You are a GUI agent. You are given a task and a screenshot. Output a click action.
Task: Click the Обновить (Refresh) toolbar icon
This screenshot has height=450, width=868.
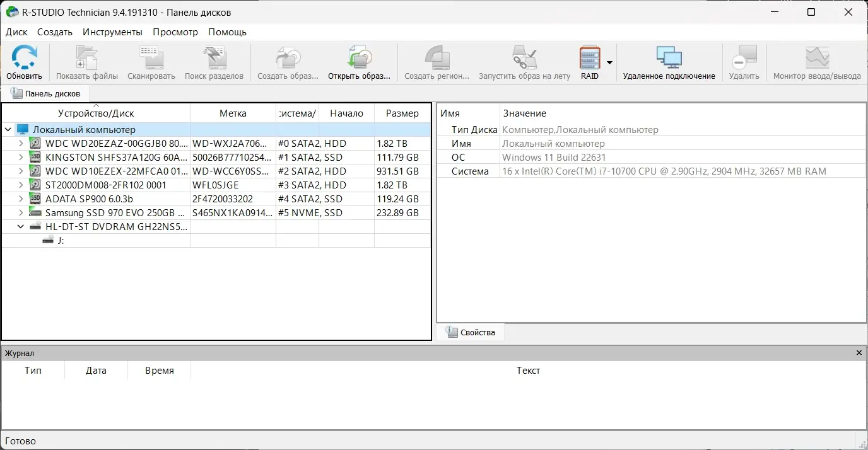(24, 61)
